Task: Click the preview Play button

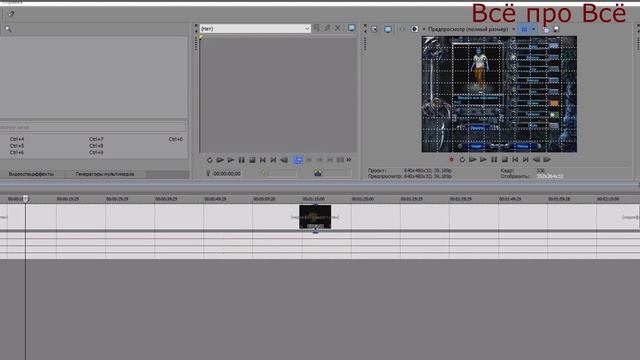Action: [x=483, y=160]
